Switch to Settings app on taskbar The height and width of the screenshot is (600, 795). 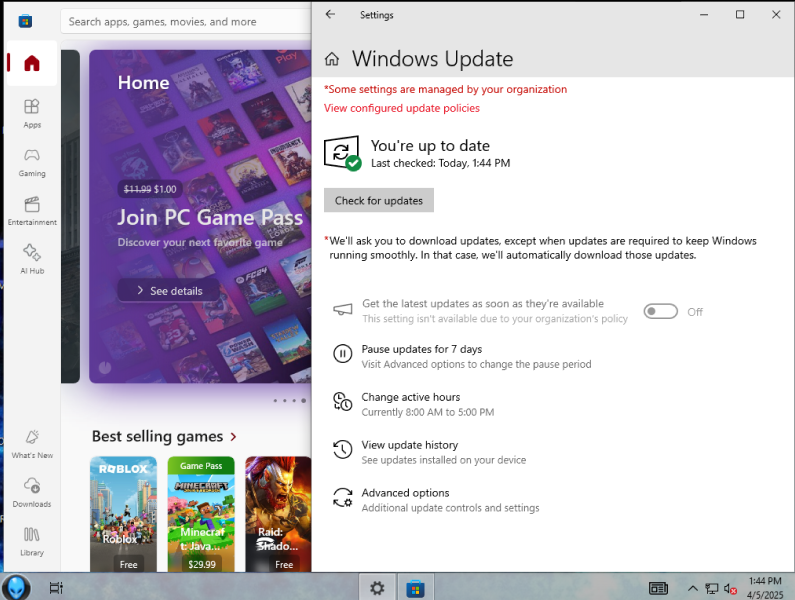pyautogui.click(x=377, y=588)
